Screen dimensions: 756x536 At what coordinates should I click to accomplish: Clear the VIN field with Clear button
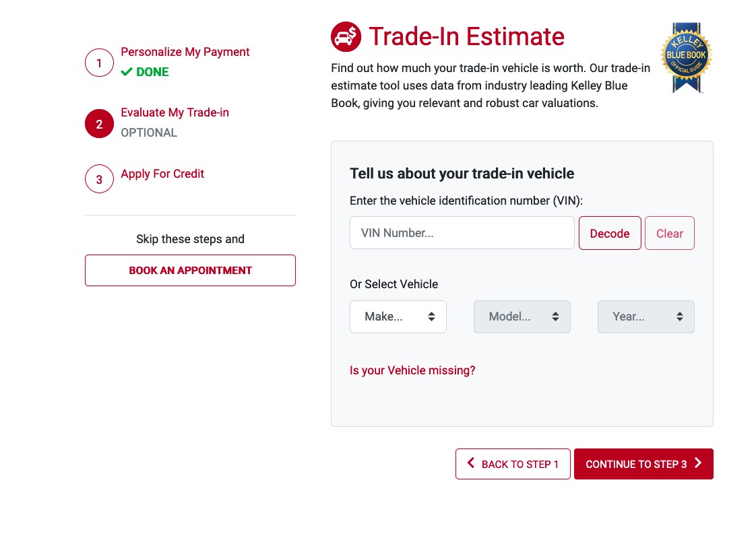[670, 233]
